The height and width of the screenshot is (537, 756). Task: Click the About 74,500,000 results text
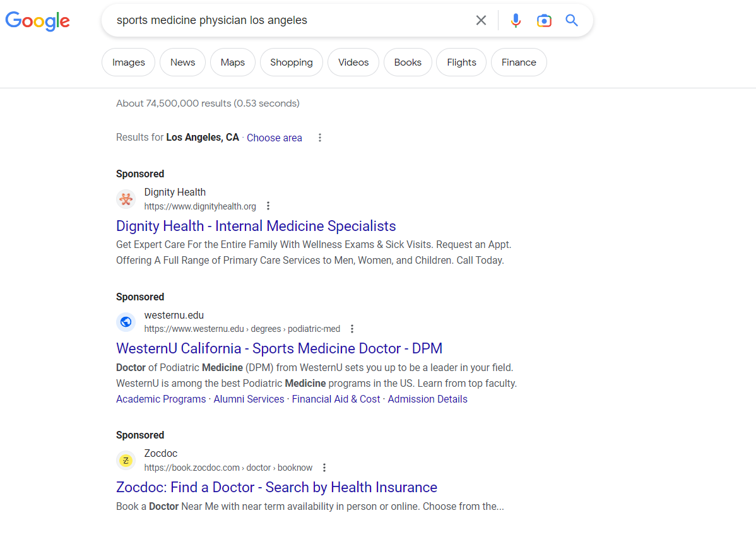[x=208, y=103]
